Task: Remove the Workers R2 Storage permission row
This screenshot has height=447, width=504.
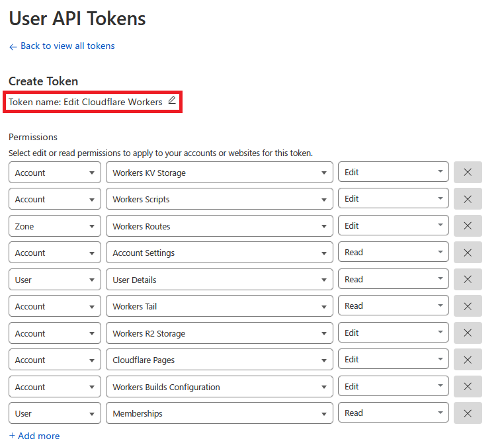Action: pyautogui.click(x=468, y=333)
